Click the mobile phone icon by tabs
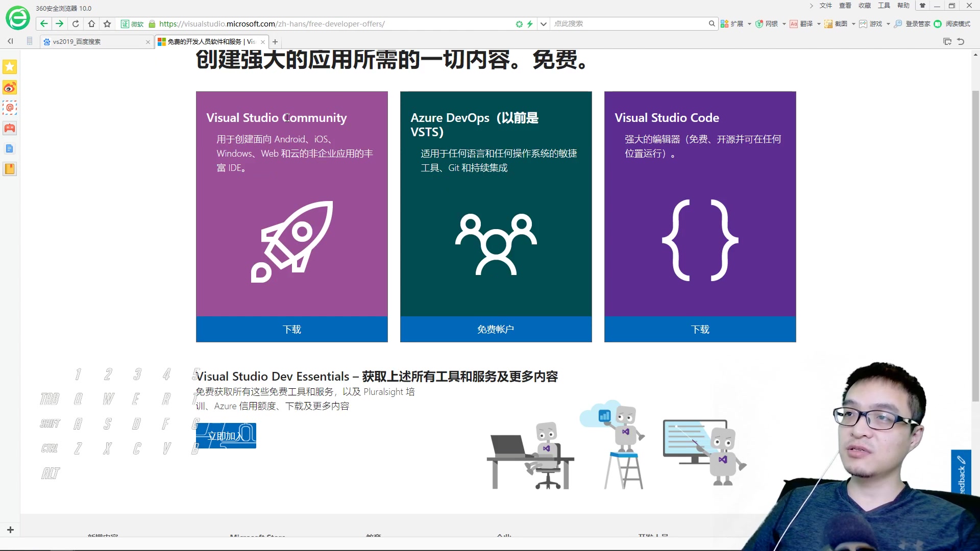 [x=30, y=41]
